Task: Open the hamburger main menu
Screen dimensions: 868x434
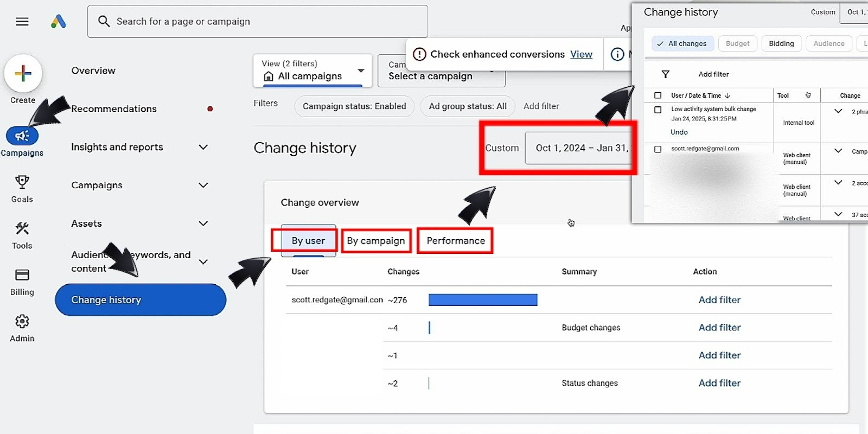Action: click(x=22, y=22)
